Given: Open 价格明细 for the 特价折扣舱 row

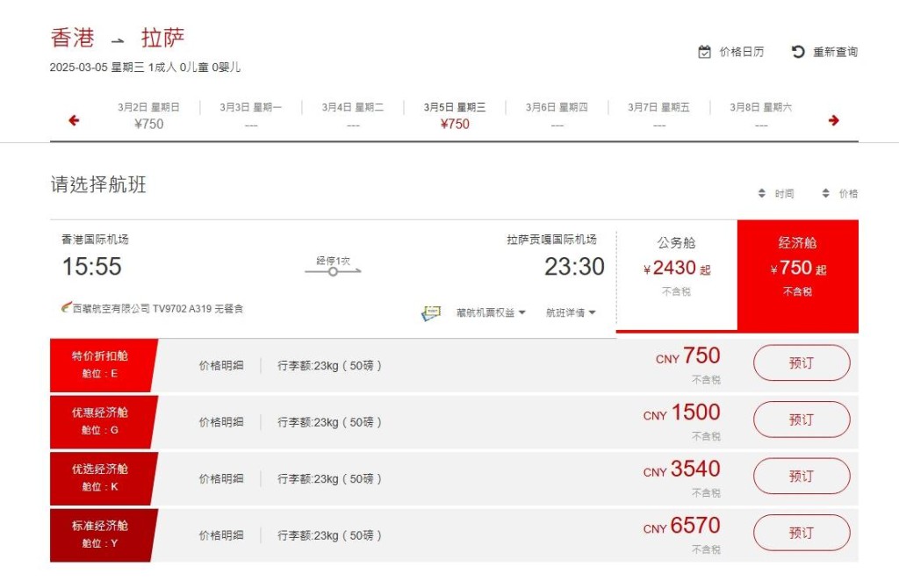Looking at the screenshot, I should pyautogui.click(x=221, y=365).
